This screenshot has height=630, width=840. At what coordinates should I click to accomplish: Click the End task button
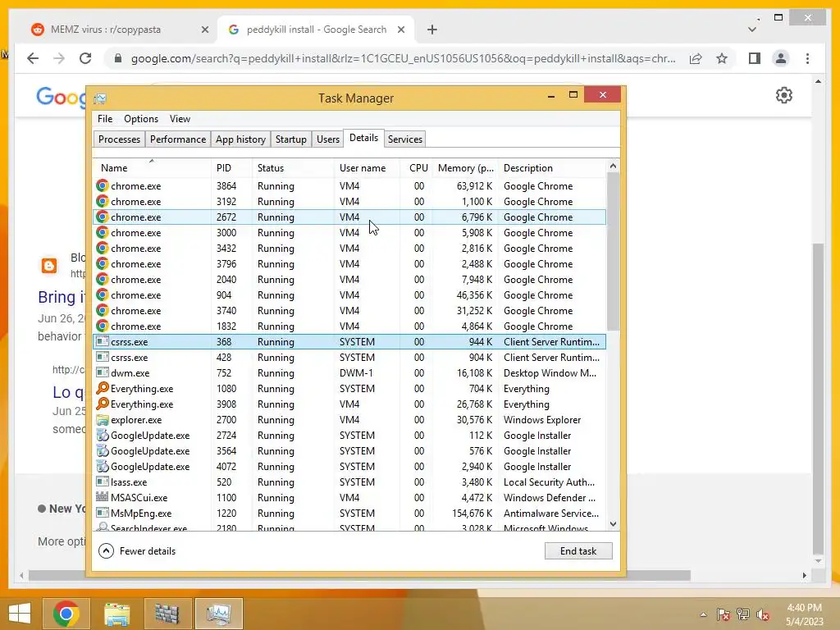[578, 550]
